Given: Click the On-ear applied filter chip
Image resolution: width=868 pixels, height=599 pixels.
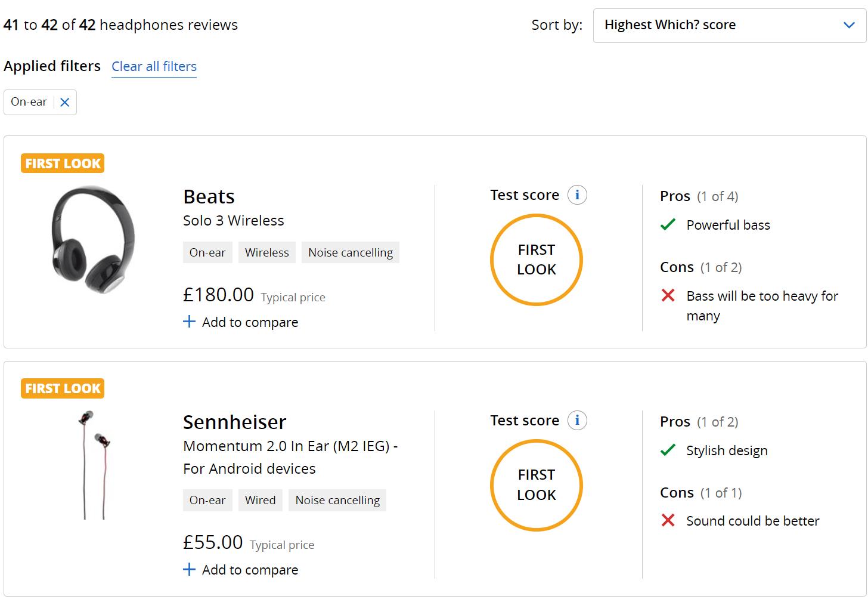Looking at the screenshot, I should pos(29,102).
